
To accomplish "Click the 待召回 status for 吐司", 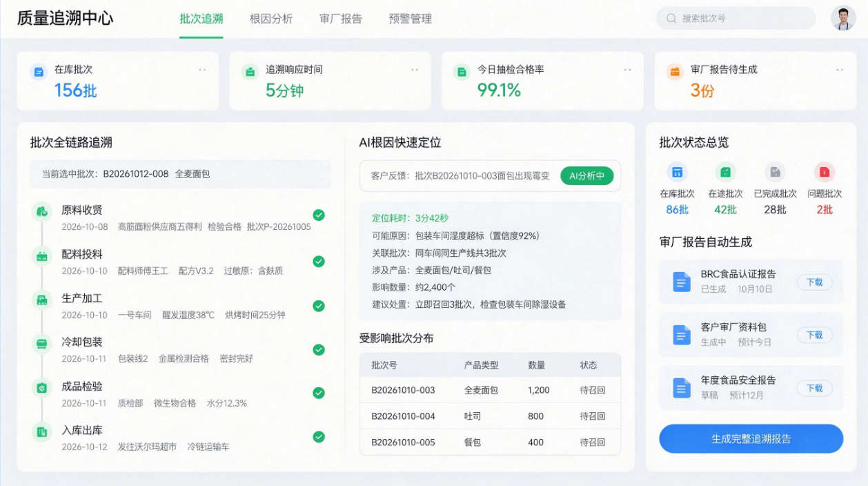I will click(x=593, y=416).
